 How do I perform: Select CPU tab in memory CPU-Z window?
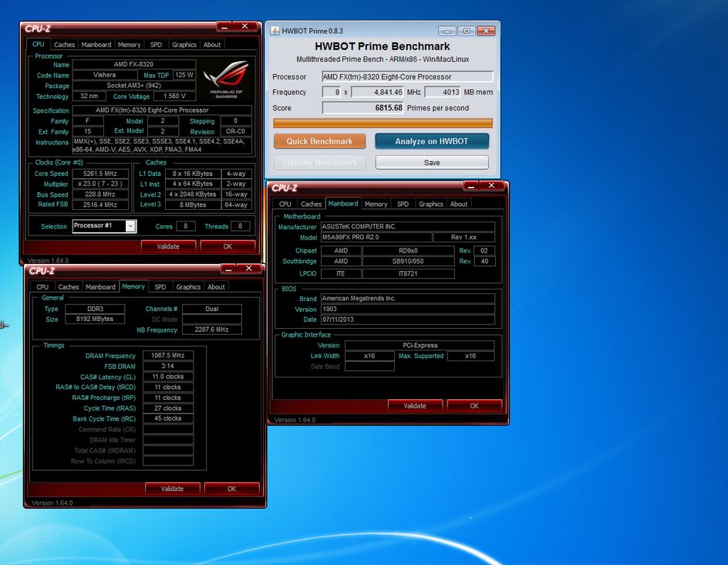42,286
